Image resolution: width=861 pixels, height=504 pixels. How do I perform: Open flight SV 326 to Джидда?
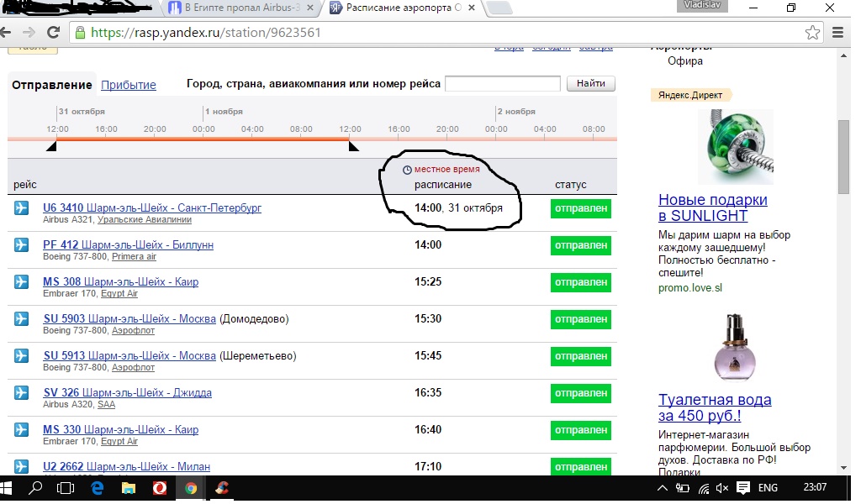(x=128, y=392)
